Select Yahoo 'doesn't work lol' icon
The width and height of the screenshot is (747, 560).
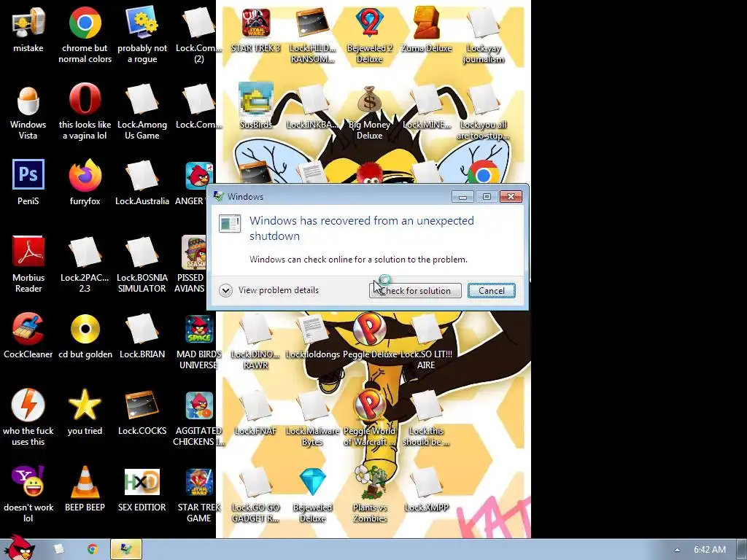(28, 482)
